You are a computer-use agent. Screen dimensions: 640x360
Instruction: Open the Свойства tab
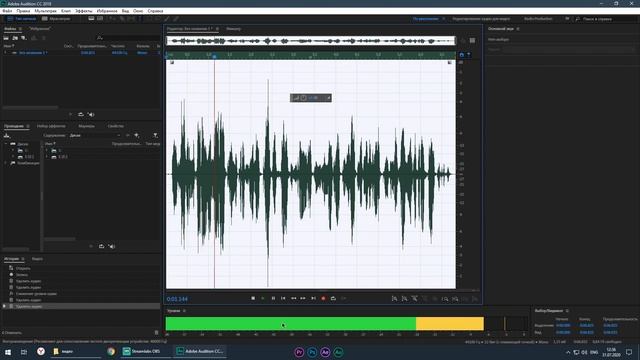[116, 126]
